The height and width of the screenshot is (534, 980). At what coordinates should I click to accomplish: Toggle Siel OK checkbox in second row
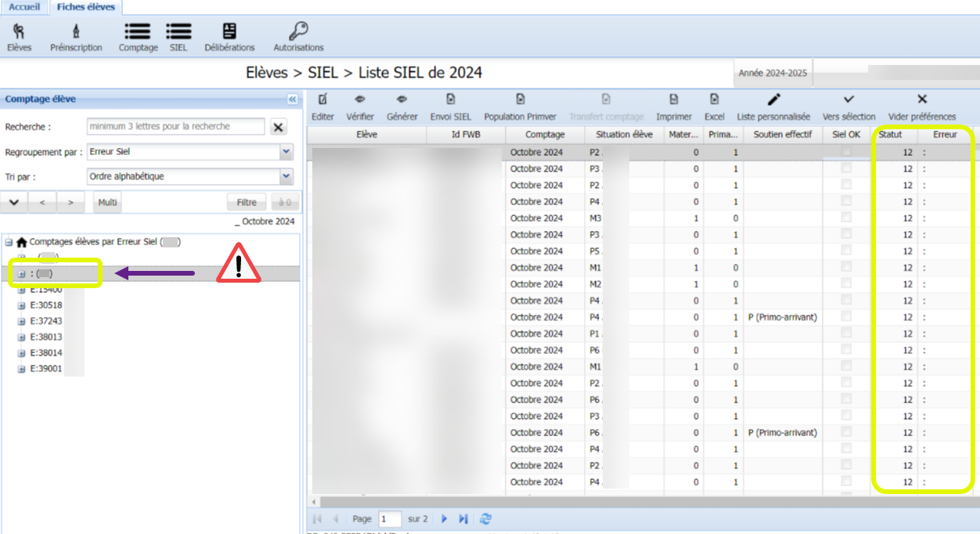point(846,168)
